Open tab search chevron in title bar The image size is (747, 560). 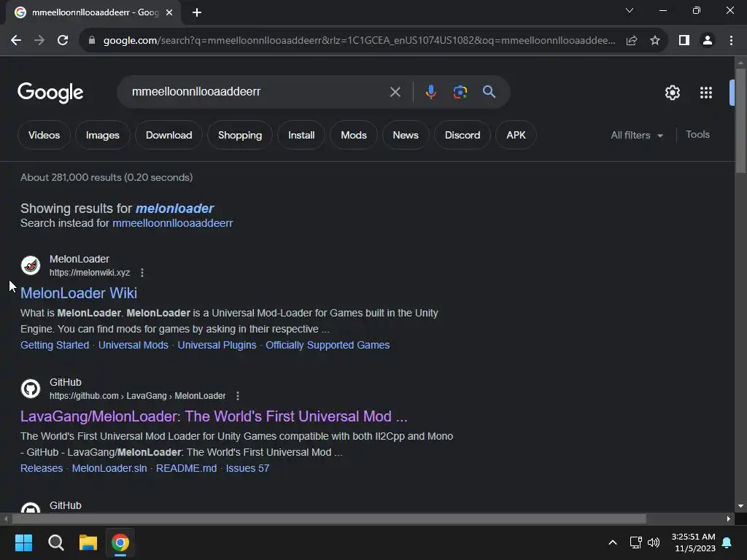point(630,10)
